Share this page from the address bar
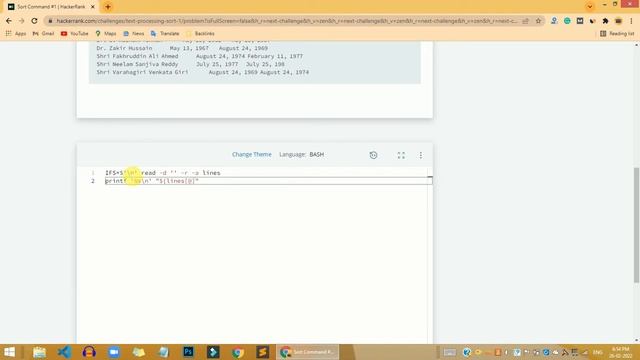This screenshot has width=640, height=360. [526, 21]
